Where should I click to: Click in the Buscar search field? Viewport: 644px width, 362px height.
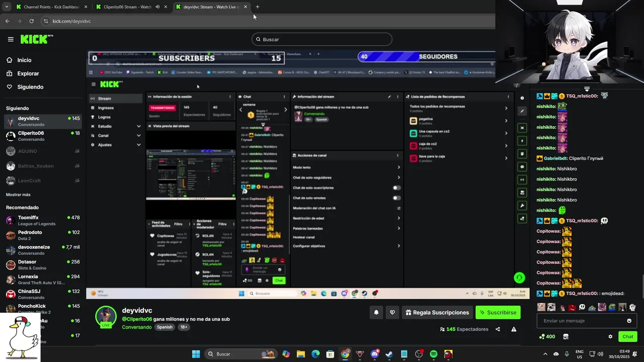(x=322, y=39)
